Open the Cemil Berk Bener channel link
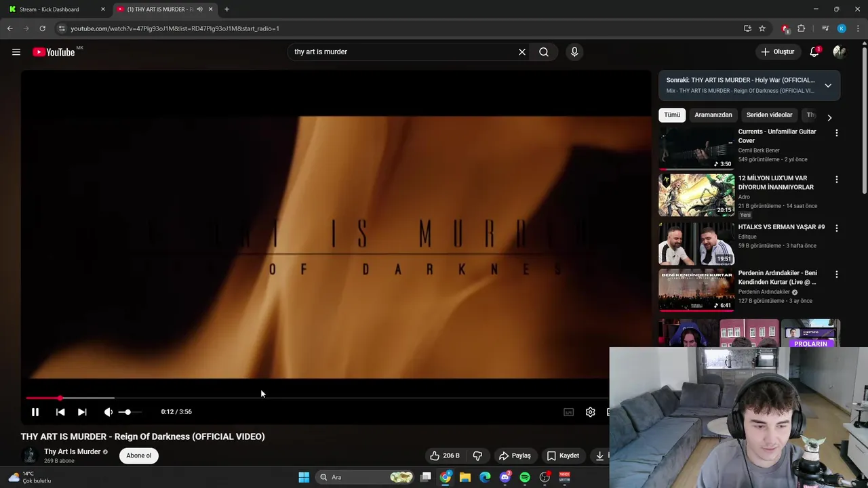The image size is (868, 488). 759,150
